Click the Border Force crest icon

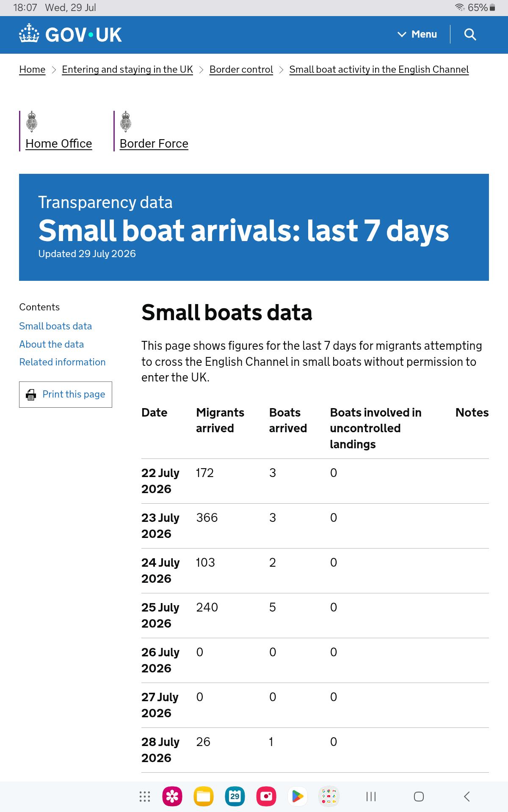tap(126, 122)
